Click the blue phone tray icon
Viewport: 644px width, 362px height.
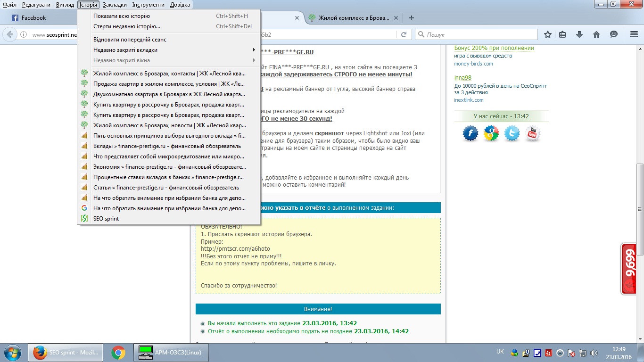[537, 353]
